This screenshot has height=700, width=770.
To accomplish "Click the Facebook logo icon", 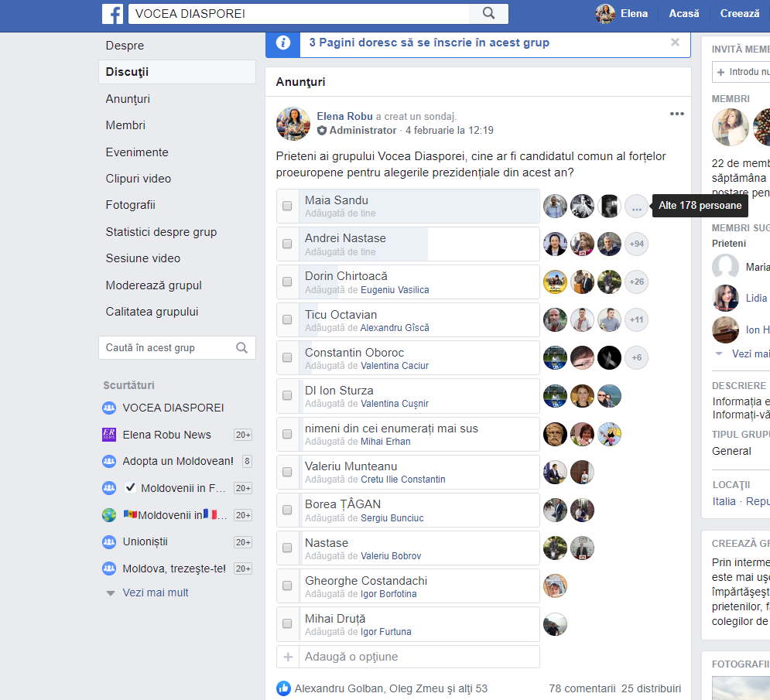I will (112, 14).
